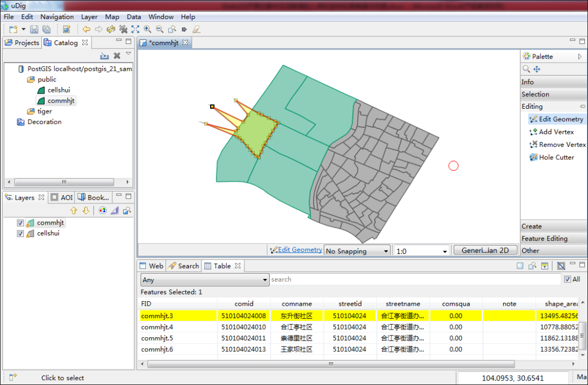
Task: Click the triangle ramp icon in Layers toolbar
Action: click(x=114, y=210)
